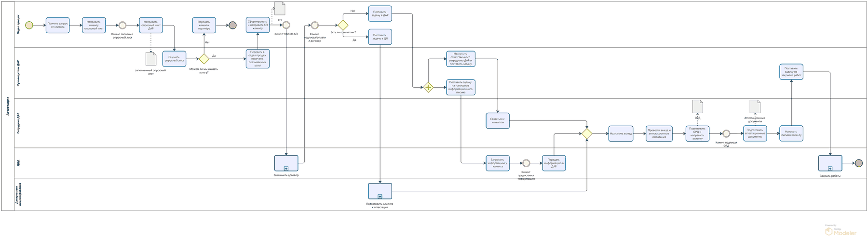This screenshot has width=868, height=237.
Task: Click the 'Оценить опросный лист' task box
Action: [x=174, y=59]
